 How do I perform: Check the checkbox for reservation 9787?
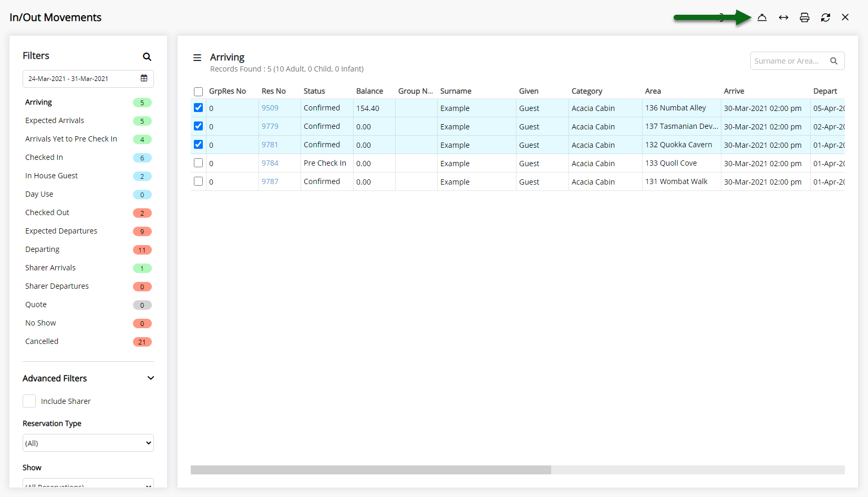(x=198, y=181)
